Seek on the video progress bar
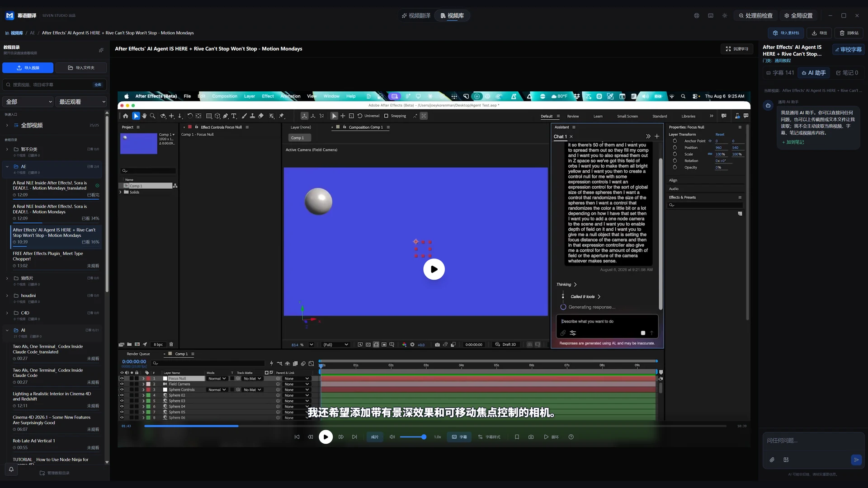Image resolution: width=868 pixels, height=488 pixels. 435,426
